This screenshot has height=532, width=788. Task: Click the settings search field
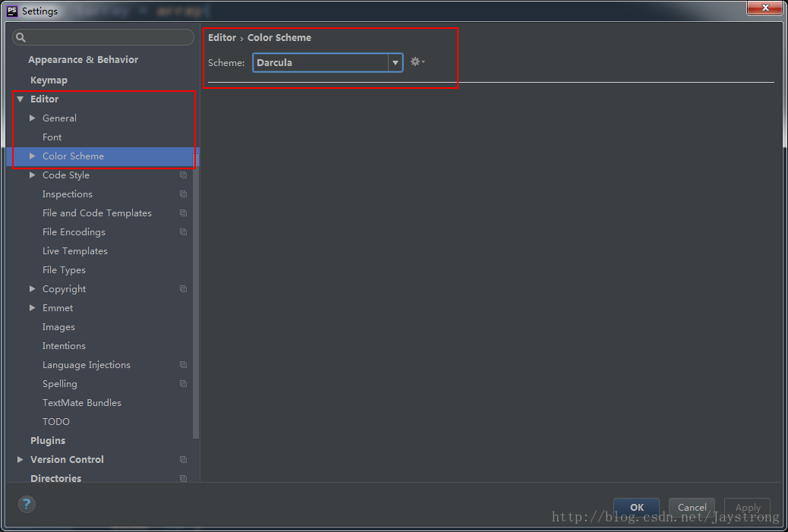point(103,37)
